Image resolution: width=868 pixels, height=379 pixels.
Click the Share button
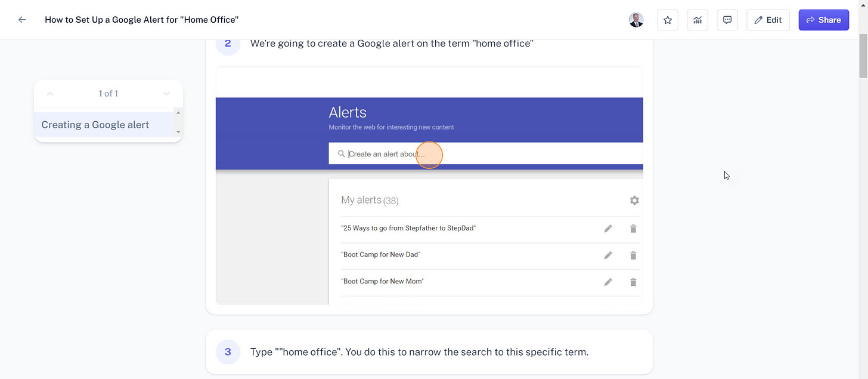pyautogui.click(x=823, y=20)
